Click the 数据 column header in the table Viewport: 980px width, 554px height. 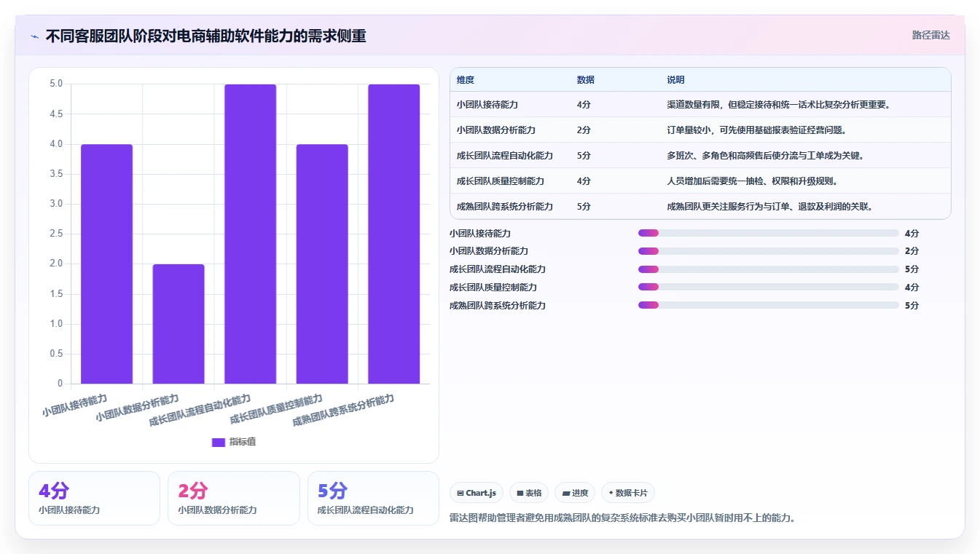point(586,80)
